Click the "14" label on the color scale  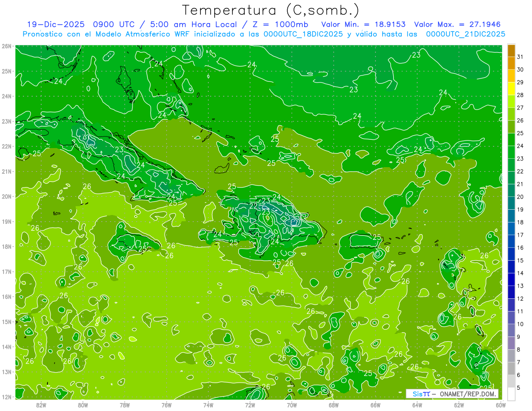pos(520,273)
